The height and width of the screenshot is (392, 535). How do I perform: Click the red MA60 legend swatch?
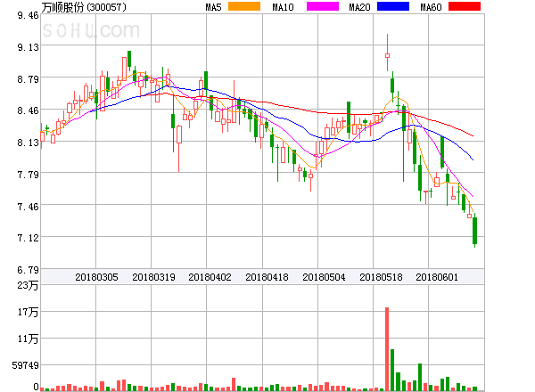[x=465, y=6]
